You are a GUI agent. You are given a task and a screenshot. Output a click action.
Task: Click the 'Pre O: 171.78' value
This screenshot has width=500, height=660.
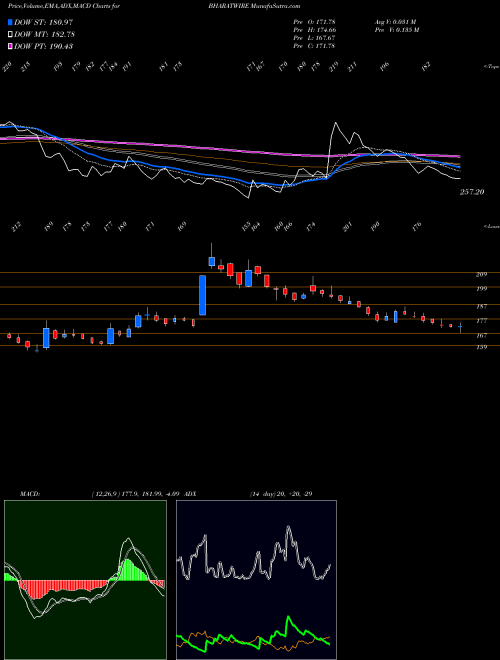point(314,22)
